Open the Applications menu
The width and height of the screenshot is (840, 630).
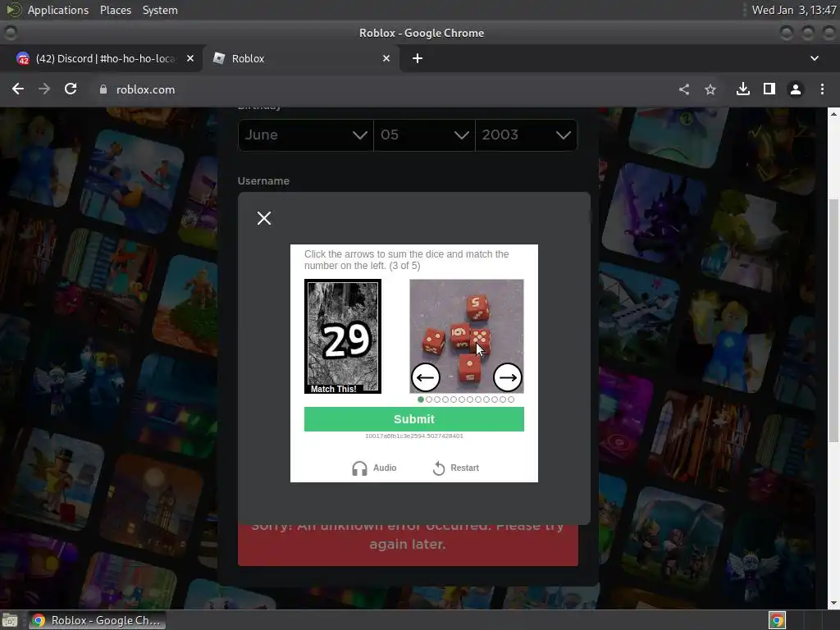tap(58, 10)
